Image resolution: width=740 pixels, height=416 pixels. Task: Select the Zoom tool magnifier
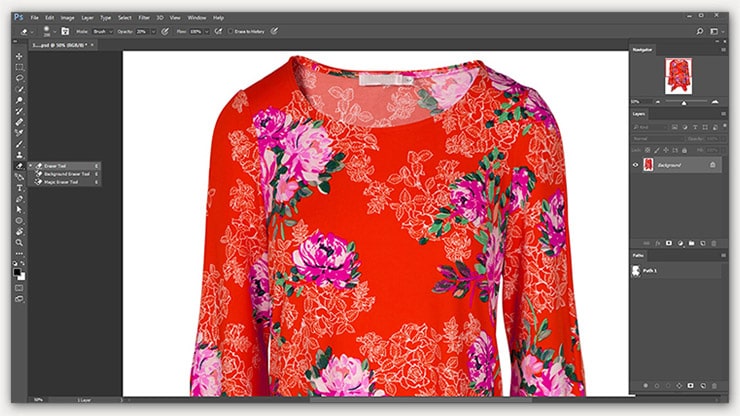pyautogui.click(x=19, y=242)
